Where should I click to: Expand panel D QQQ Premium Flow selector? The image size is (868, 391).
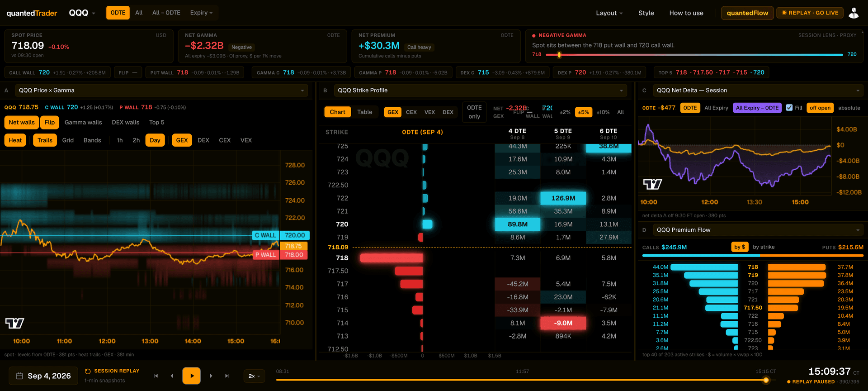[758, 230]
